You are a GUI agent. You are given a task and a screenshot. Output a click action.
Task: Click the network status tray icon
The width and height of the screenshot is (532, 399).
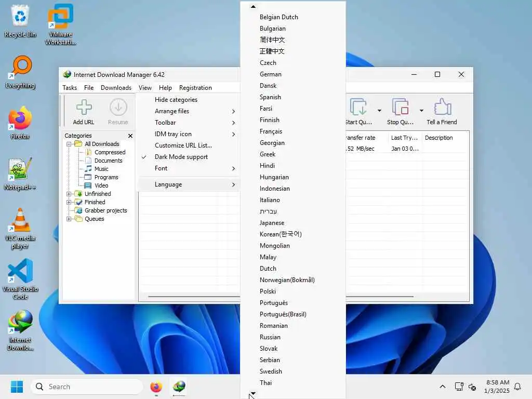point(459,387)
